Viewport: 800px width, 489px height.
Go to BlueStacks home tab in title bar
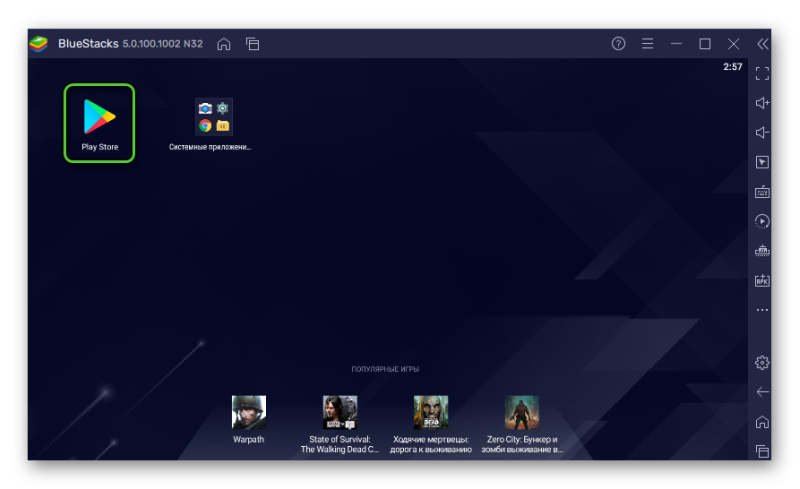[x=223, y=44]
